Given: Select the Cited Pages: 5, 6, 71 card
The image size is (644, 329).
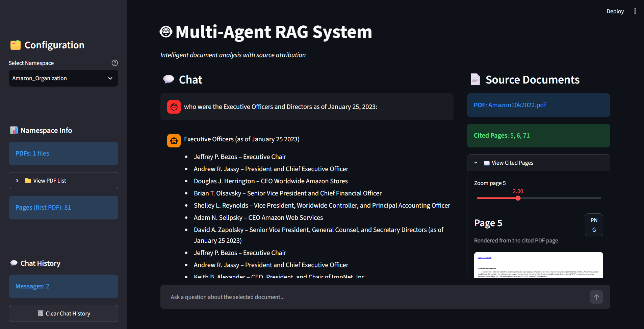Looking at the screenshot, I should [539, 136].
